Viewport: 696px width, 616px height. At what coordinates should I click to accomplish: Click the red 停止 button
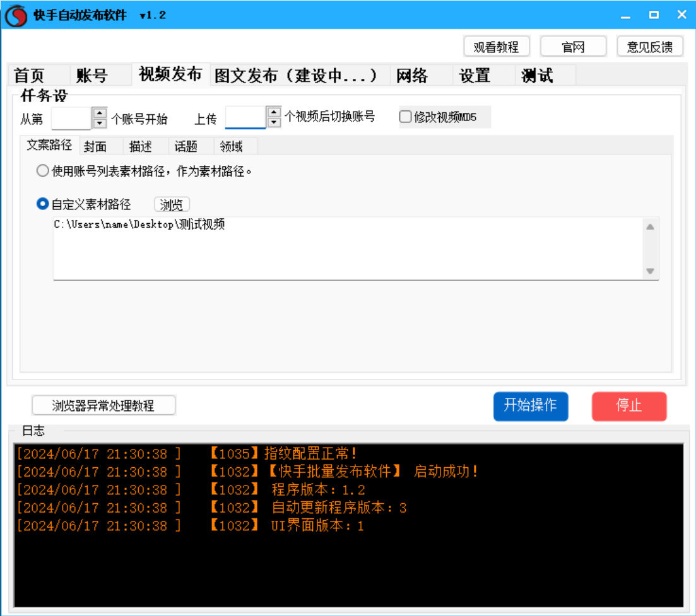[x=629, y=405]
